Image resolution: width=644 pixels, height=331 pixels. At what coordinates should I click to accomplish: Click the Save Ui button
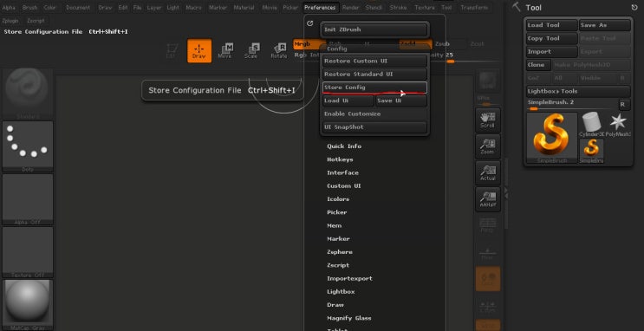(x=401, y=101)
